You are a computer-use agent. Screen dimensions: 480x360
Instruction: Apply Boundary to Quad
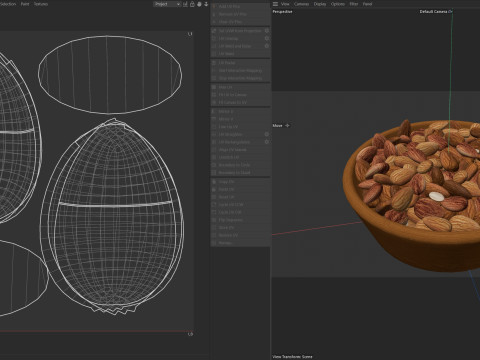[240, 173]
